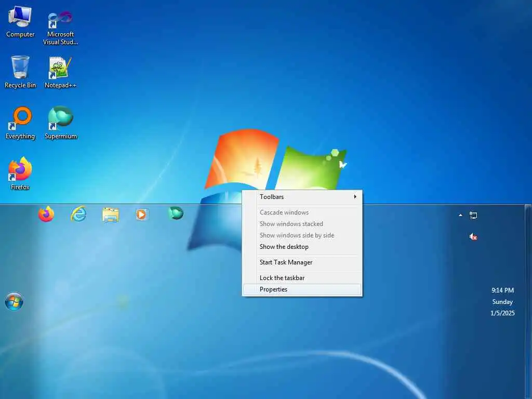Click greyed Show windows side by side
532x399 pixels.
point(302,235)
